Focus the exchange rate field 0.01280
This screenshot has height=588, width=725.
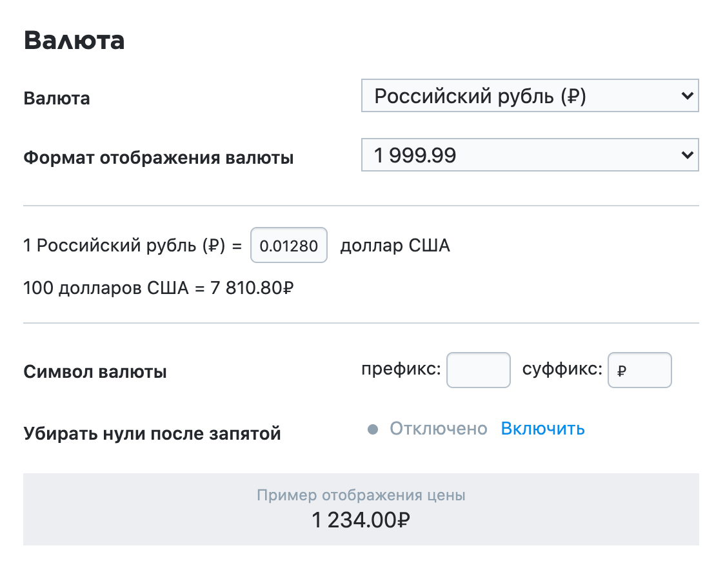[289, 245]
